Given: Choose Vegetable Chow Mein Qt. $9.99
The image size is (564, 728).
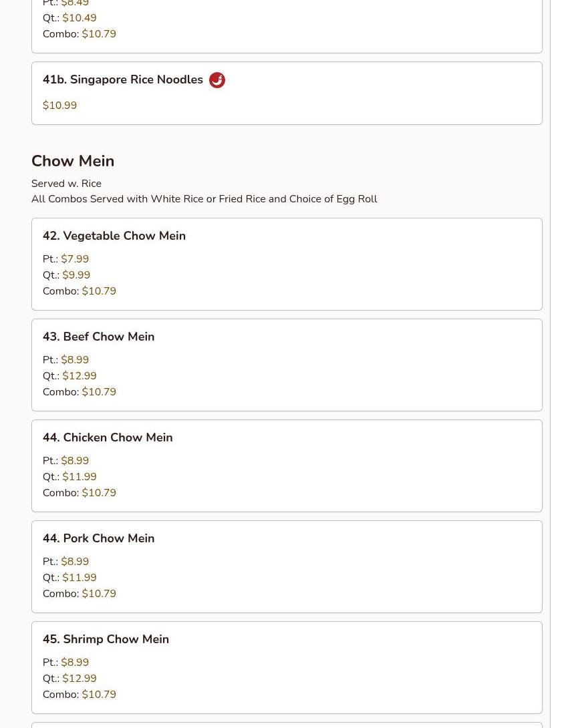Looking at the screenshot, I should click(x=66, y=275).
